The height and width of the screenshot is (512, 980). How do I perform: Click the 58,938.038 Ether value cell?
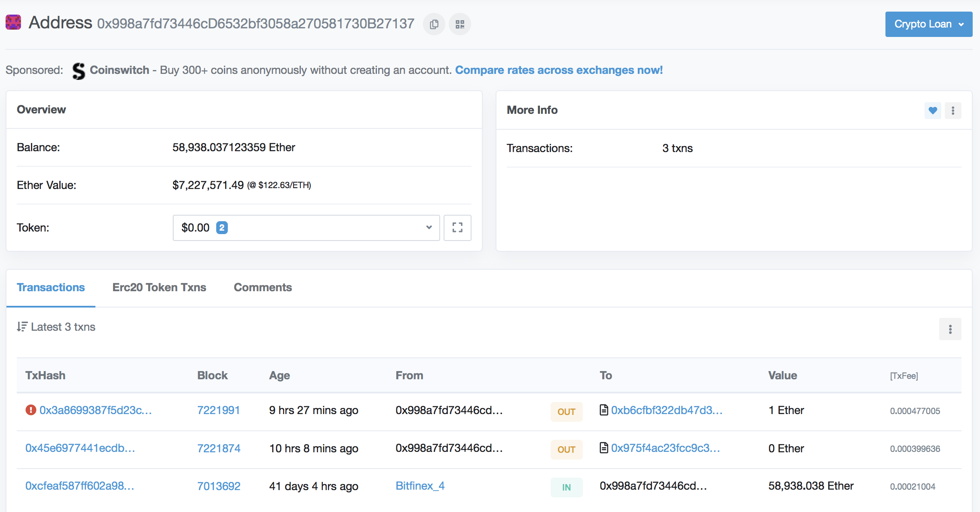pos(811,486)
